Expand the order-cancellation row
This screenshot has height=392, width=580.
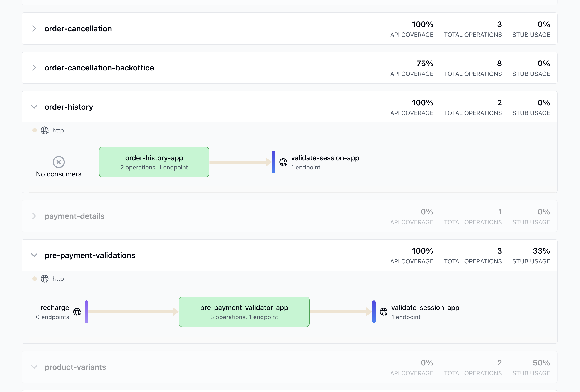pyautogui.click(x=34, y=29)
